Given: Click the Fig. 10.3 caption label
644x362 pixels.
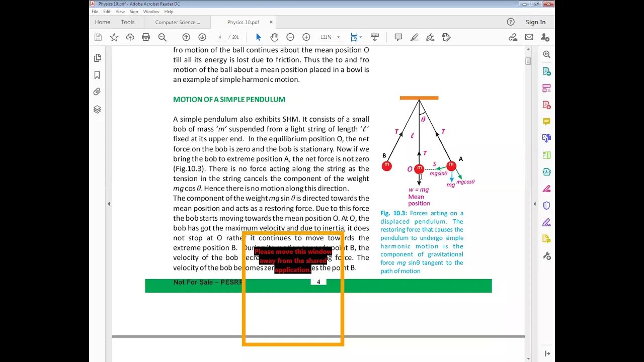Looking at the screenshot, I should pos(394,213).
